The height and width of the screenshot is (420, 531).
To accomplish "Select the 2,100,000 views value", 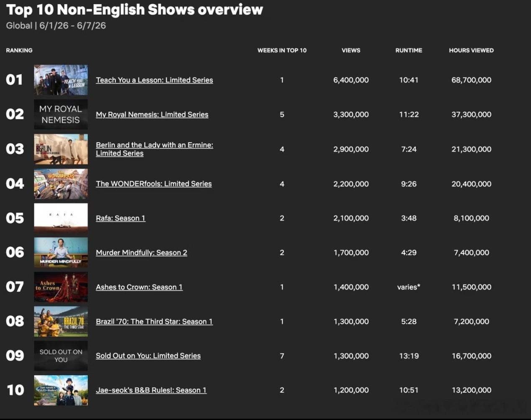I will pos(351,218).
